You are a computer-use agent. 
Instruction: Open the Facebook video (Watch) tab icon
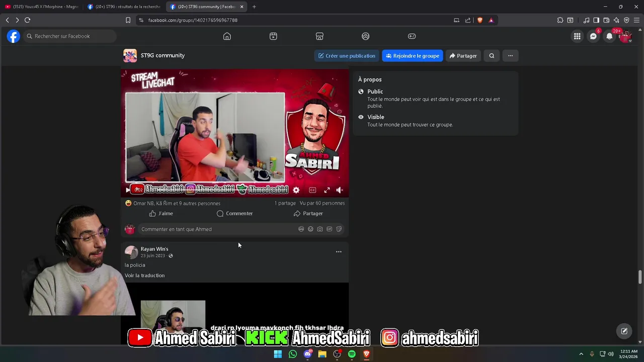tap(273, 36)
